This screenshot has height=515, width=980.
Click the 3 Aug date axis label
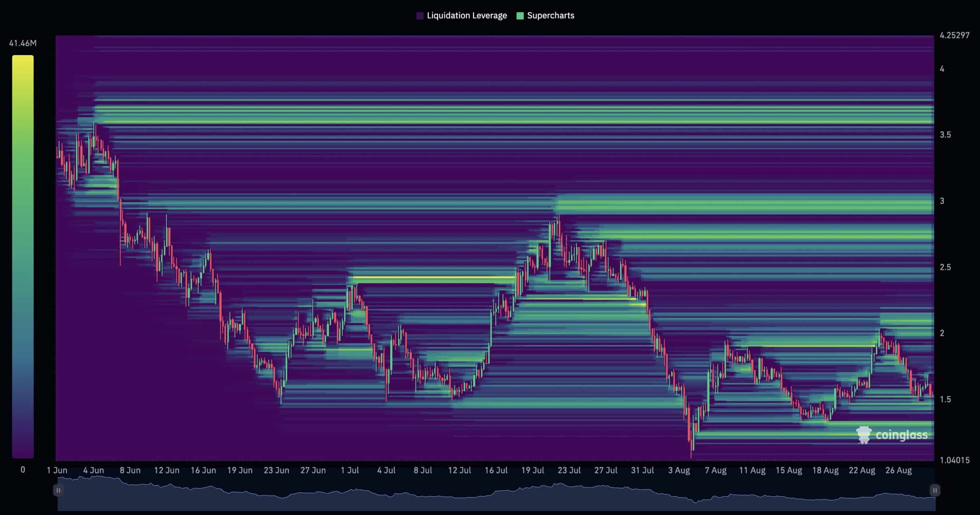tap(679, 470)
